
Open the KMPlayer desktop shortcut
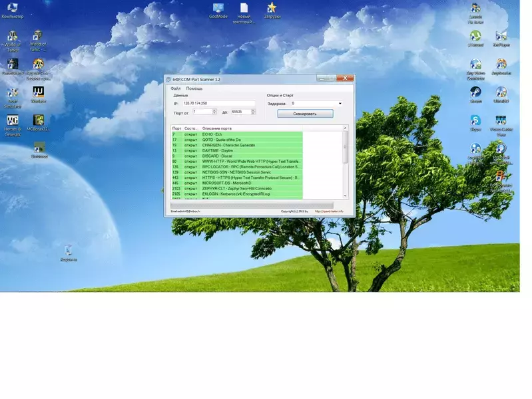pos(501,39)
